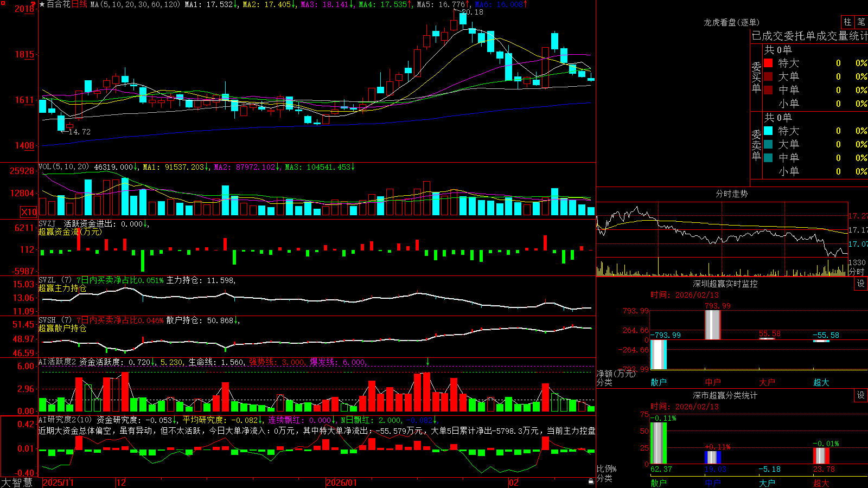Click the dark red 中单 buy-order square
Screen dimensions: 868x488
pos(768,90)
